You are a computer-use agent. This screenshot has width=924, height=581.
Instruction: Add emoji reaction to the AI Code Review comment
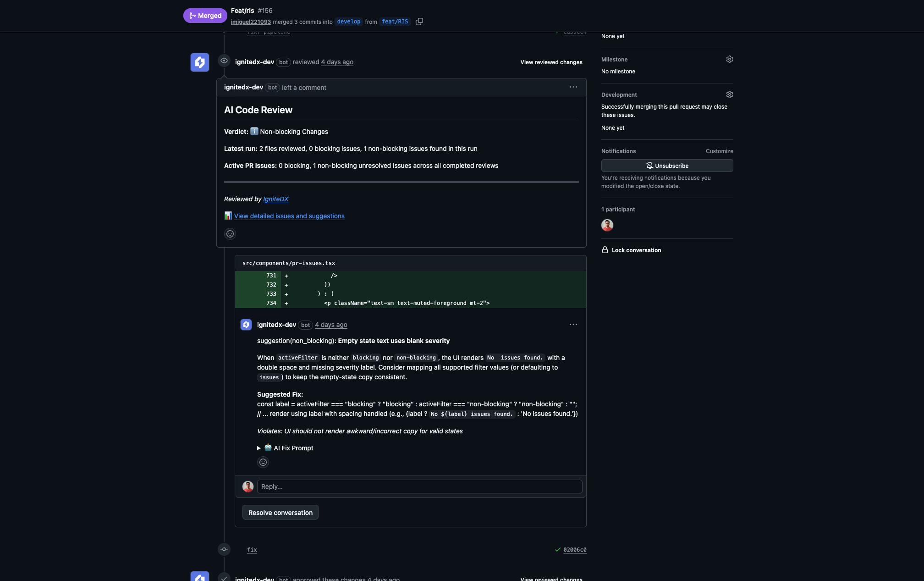pyautogui.click(x=230, y=234)
